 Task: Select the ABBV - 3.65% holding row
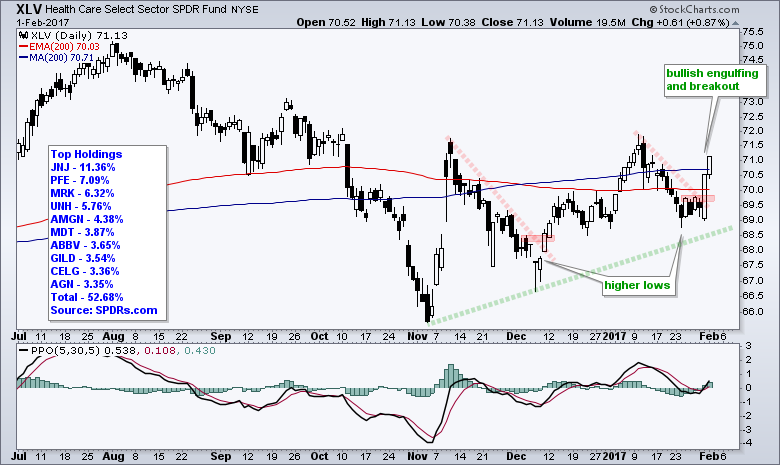[x=85, y=245]
